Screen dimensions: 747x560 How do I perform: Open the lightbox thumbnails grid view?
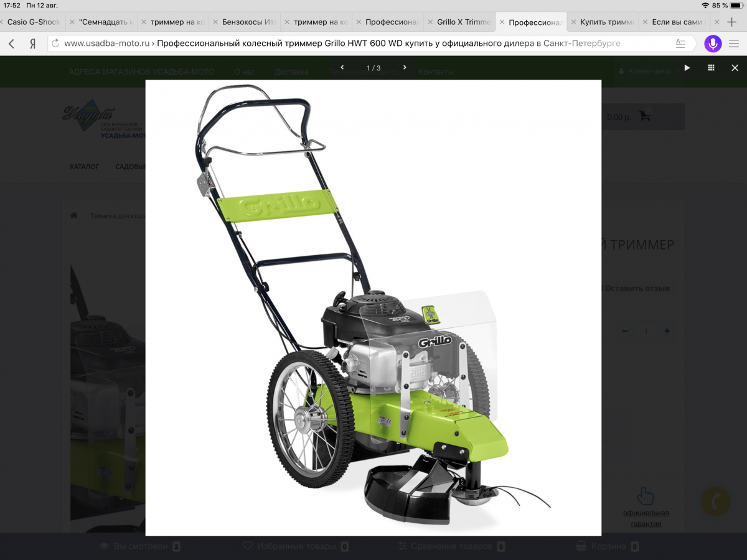point(711,68)
